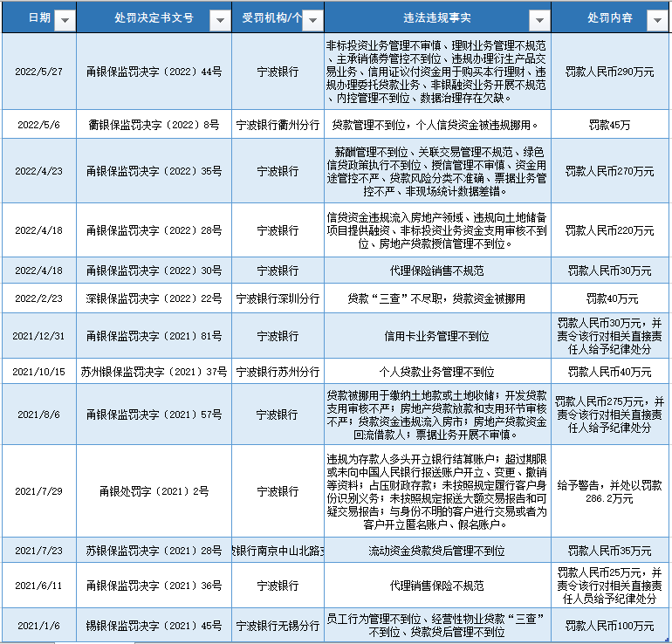Select cell 罚款人民币35万元
This screenshot has height=644, width=672.
click(x=609, y=550)
